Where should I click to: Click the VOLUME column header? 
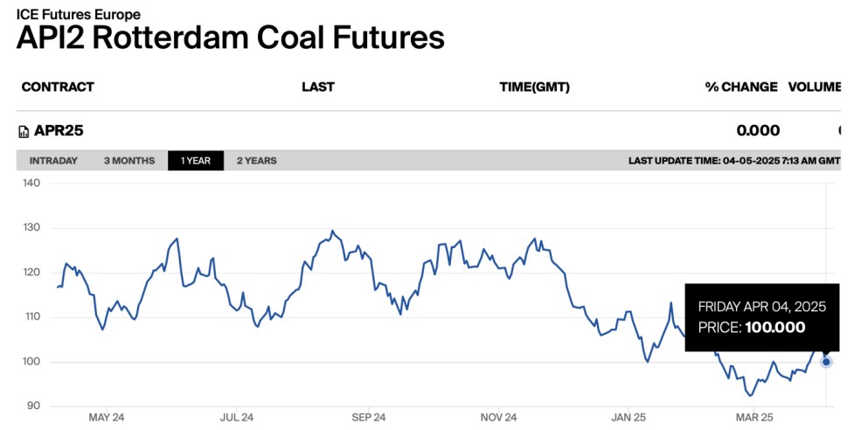pyautogui.click(x=815, y=87)
